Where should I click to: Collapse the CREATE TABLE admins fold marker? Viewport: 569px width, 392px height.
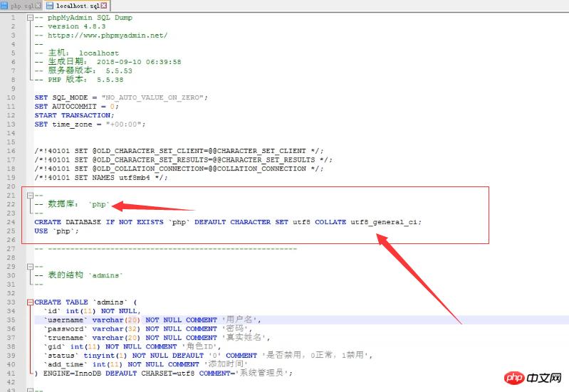30,302
